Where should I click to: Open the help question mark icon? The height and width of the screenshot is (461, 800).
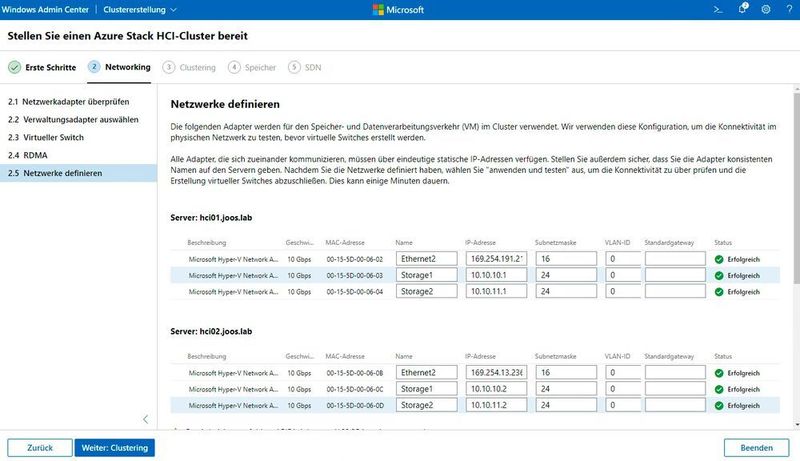tap(789, 9)
